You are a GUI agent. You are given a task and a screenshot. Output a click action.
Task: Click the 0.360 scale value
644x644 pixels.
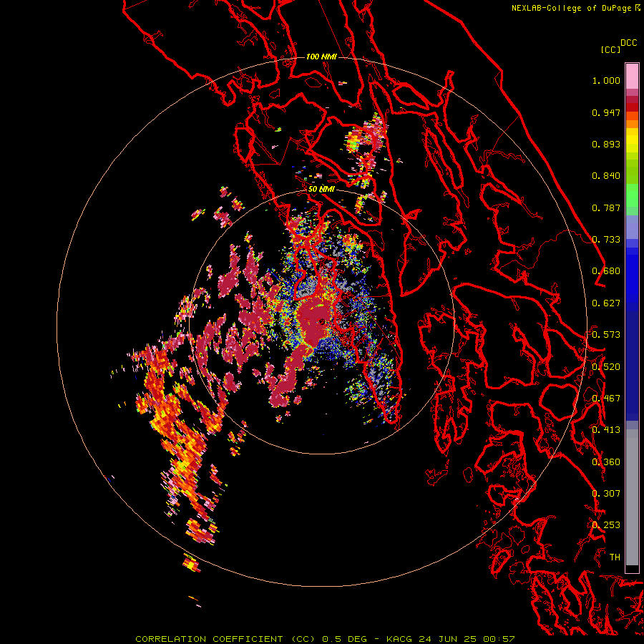[x=606, y=462]
